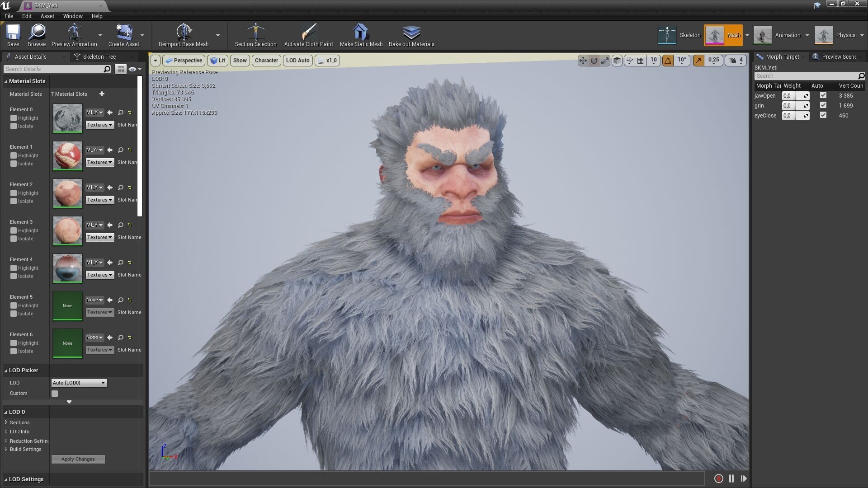
Task: Enable Custom LOD checkbox
Action: [55, 394]
